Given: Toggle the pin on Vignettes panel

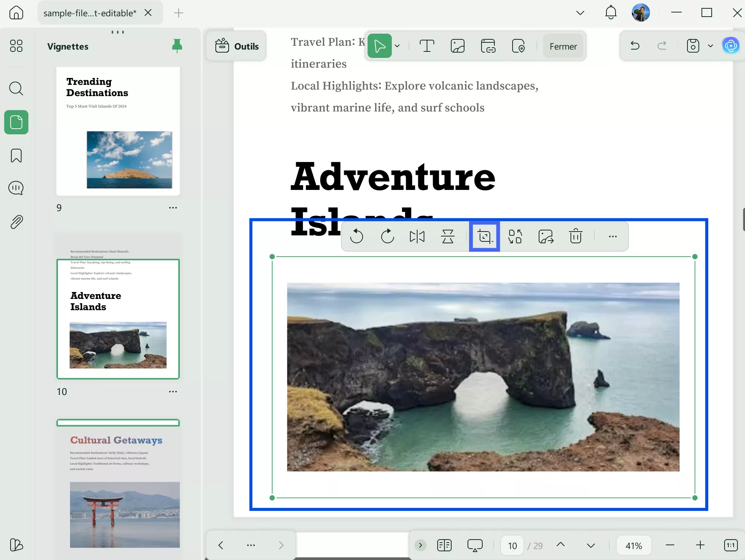Looking at the screenshot, I should pos(177,46).
